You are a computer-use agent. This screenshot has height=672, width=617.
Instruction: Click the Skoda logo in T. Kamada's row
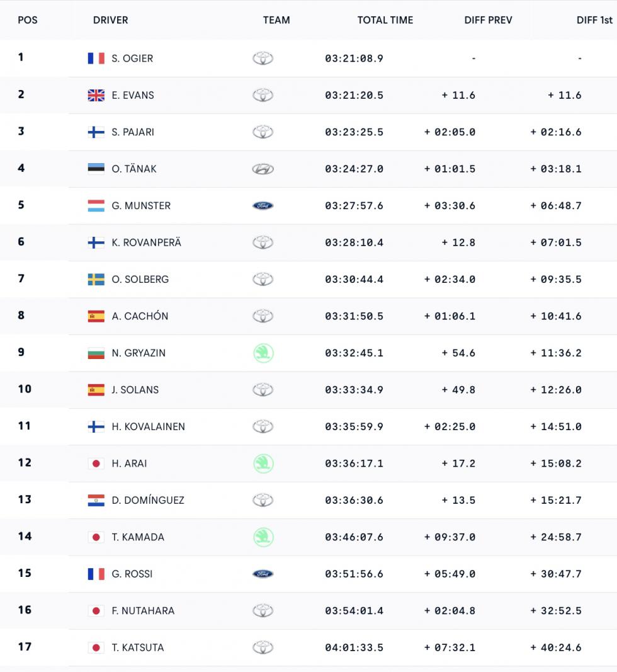point(263,537)
